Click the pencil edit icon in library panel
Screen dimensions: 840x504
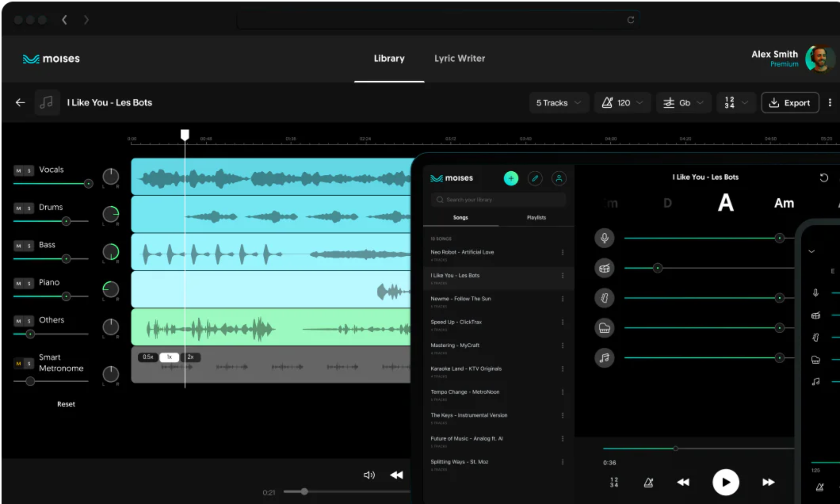pos(535,178)
